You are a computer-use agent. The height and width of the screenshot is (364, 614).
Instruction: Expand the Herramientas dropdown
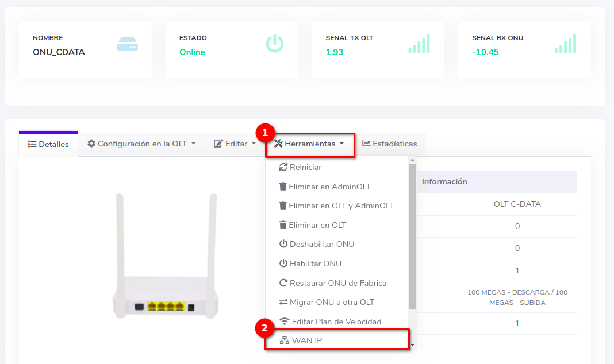(309, 144)
